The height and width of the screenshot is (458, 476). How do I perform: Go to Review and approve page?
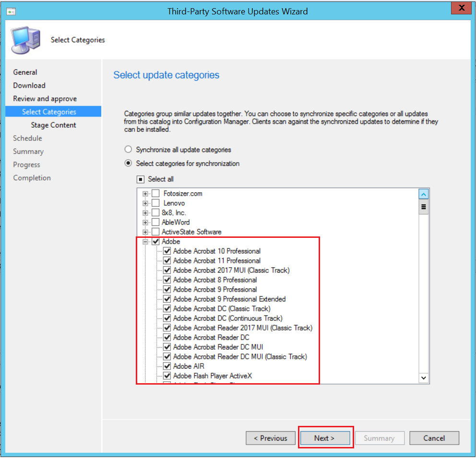click(x=45, y=99)
